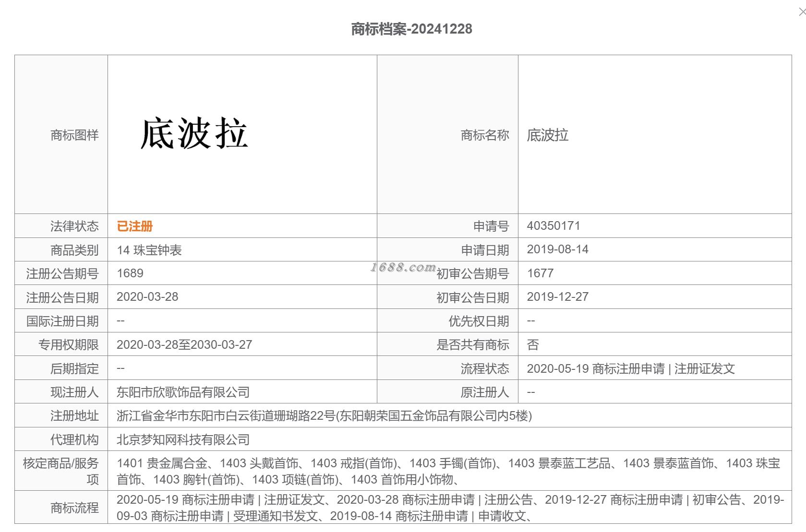Select the trademark process history text
Image resolution: width=806 pixels, height=532 pixels.
point(450,508)
